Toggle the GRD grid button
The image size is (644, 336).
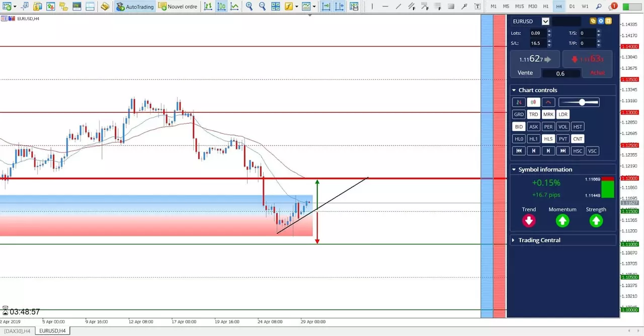(519, 114)
